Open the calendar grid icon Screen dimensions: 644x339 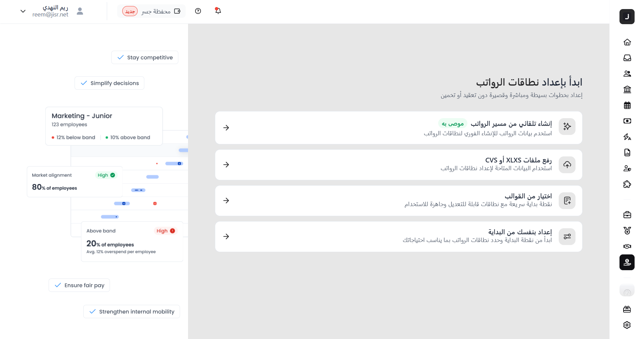coord(627,105)
